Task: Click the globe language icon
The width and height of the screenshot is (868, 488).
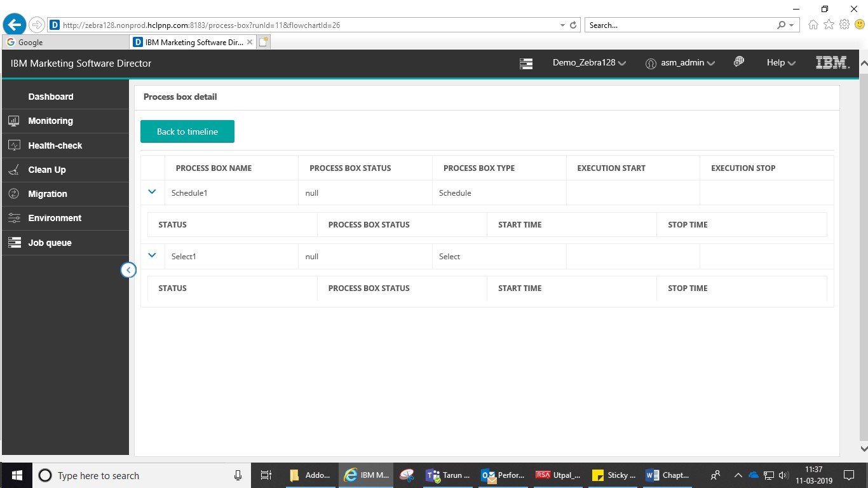Action: pos(738,62)
